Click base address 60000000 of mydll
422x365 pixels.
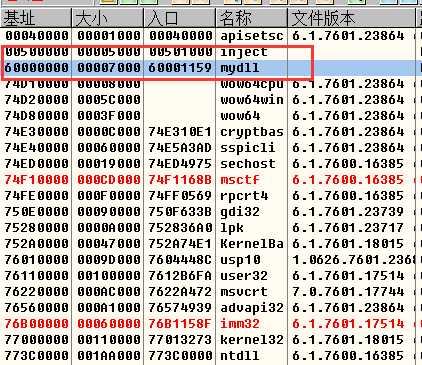tap(37, 68)
